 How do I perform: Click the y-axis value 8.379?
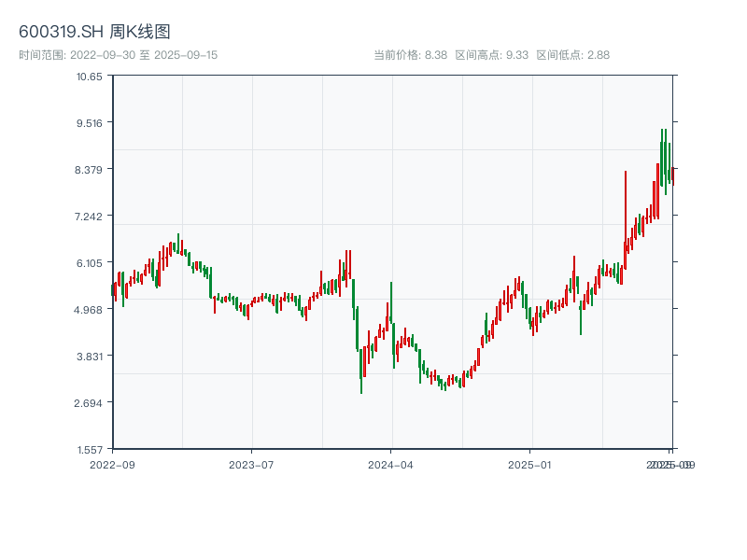[89, 170]
